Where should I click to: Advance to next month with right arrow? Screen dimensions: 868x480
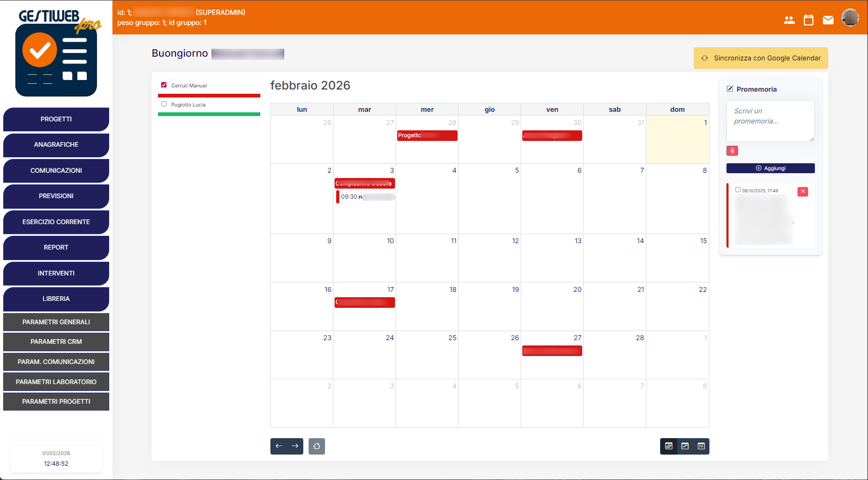pyautogui.click(x=295, y=446)
